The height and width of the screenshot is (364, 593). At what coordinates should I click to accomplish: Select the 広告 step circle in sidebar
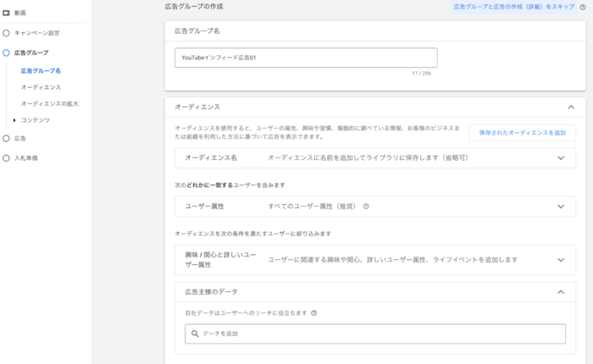pyautogui.click(x=6, y=138)
